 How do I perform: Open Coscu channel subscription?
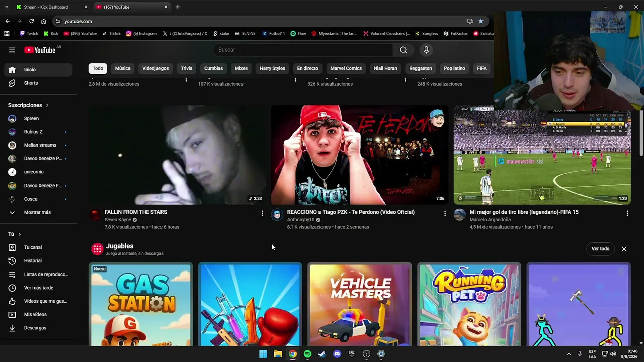tap(38, 199)
